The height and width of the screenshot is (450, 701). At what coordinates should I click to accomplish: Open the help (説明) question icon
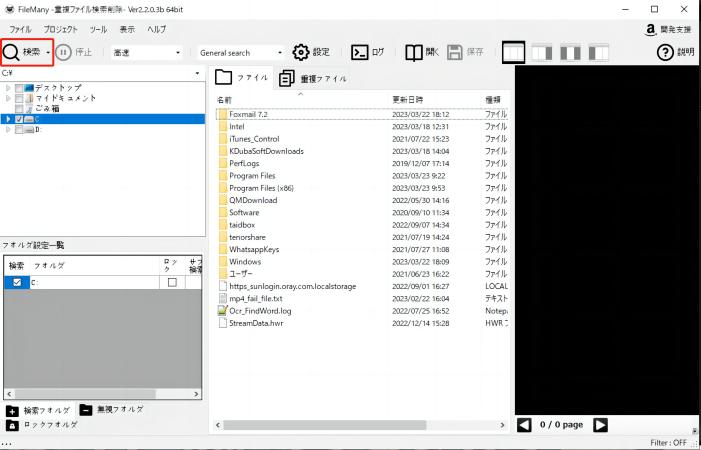(x=665, y=52)
